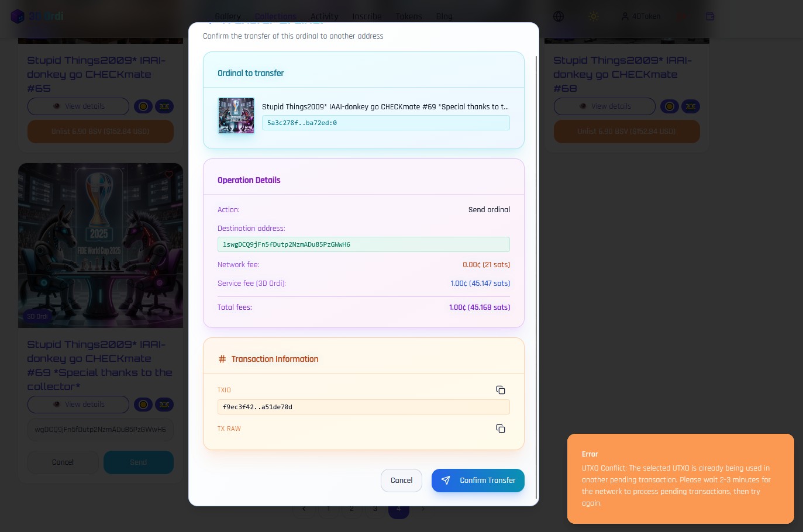
Task: Go to pagination page 4
Action: (x=398, y=509)
